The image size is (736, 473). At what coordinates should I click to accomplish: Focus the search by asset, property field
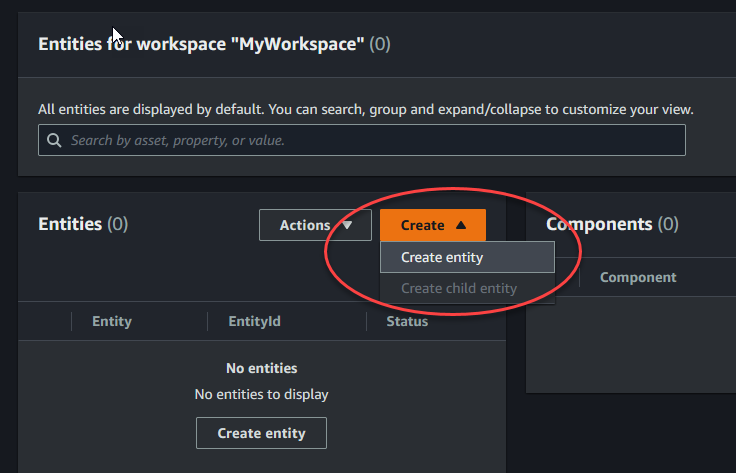pyautogui.click(x=370, y=141)
